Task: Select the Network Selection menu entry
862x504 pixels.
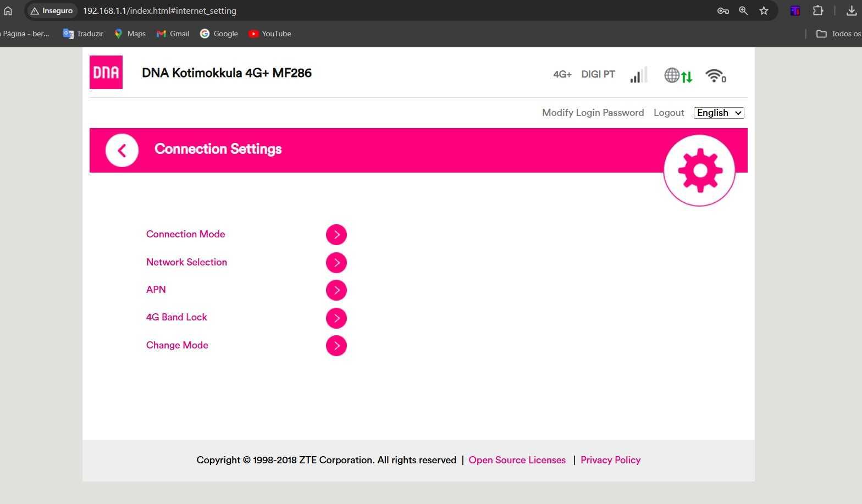Action: [186, 262]
